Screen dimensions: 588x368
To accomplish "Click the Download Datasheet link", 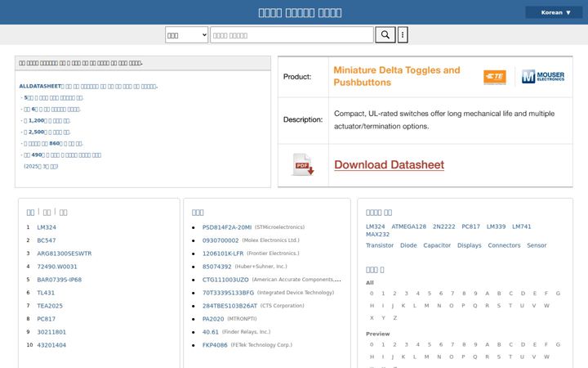I will click(x=390, y=165).
